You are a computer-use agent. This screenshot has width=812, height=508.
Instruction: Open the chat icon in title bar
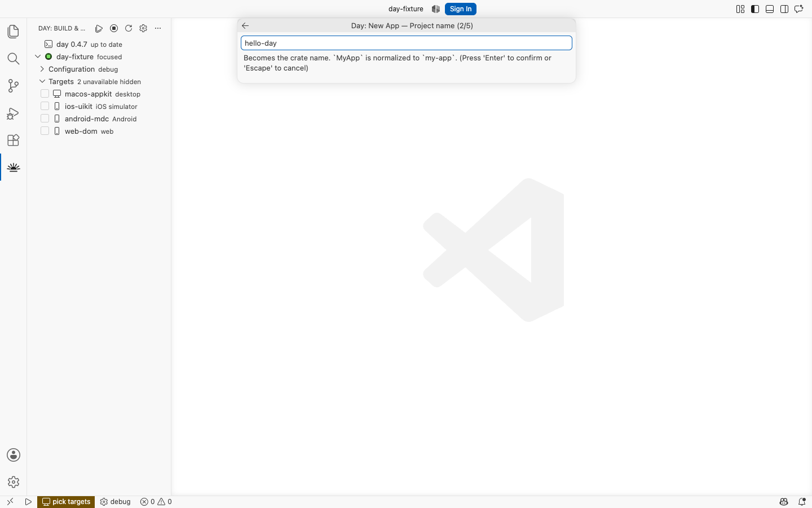click(799, 9)
